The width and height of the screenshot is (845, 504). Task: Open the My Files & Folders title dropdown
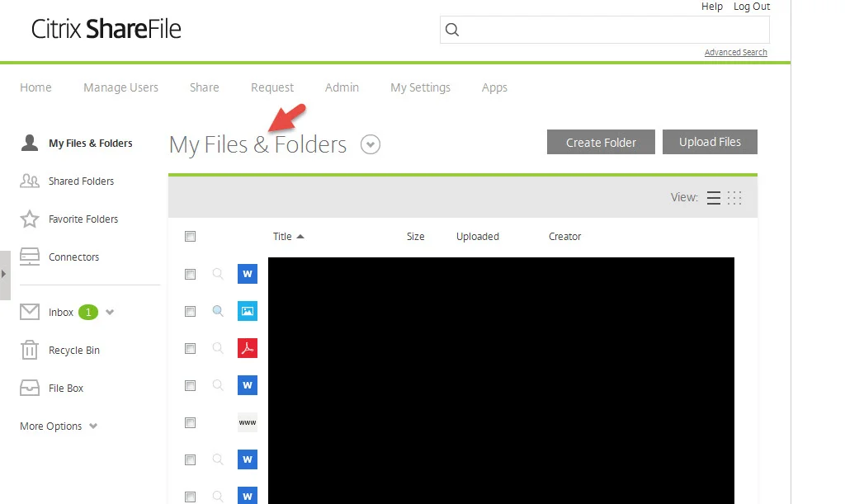pos(371,144)
